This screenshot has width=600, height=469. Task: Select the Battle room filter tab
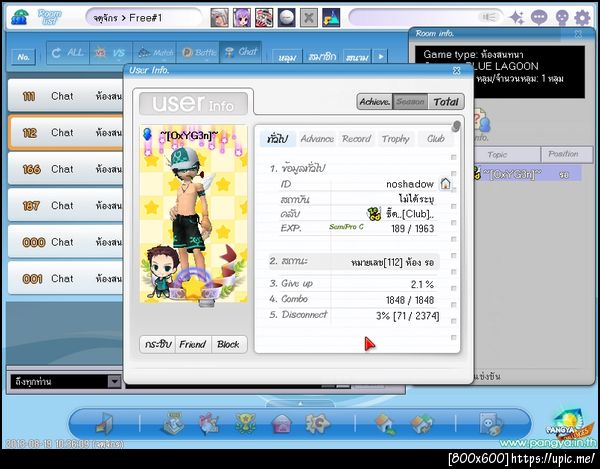tap(198, 52)
